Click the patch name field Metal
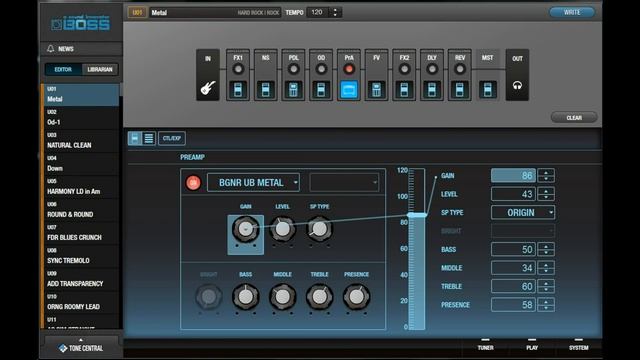The width and height of the screenshot is (640, 360). pyautogui.click(x=215, y=13)
